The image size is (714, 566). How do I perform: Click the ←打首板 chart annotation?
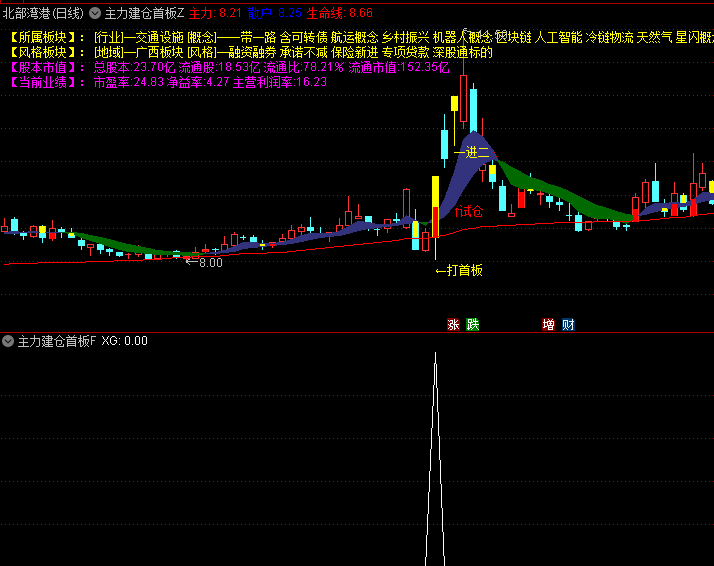tap(459, 270)
